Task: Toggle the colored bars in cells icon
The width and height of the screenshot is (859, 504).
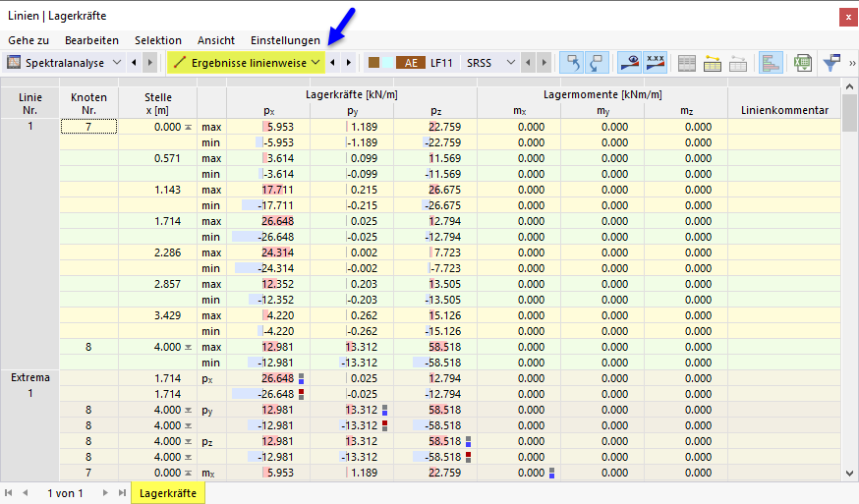Action: point(771,63)
